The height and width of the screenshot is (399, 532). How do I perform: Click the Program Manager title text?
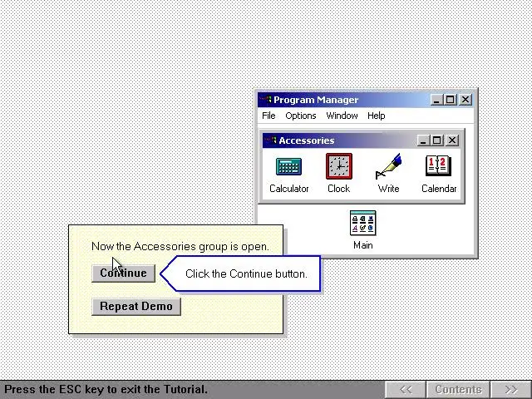click(x=316, y=100)
